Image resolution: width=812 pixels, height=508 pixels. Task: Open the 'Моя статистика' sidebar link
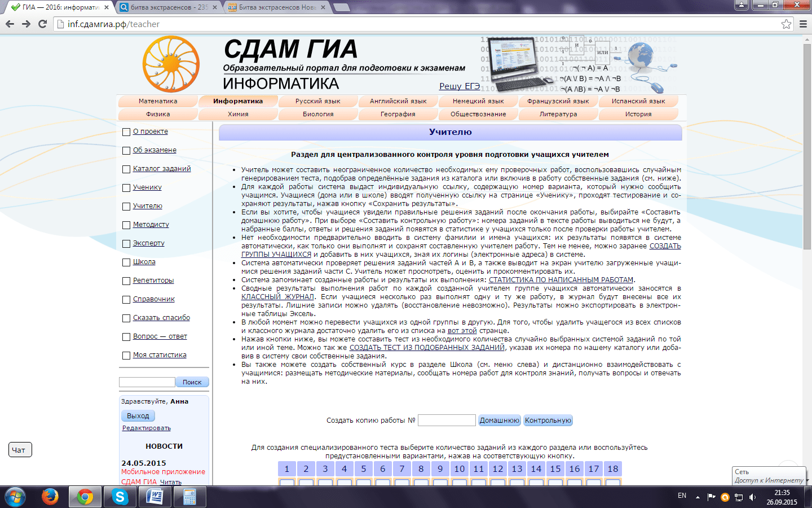click(x=160, y=355)
